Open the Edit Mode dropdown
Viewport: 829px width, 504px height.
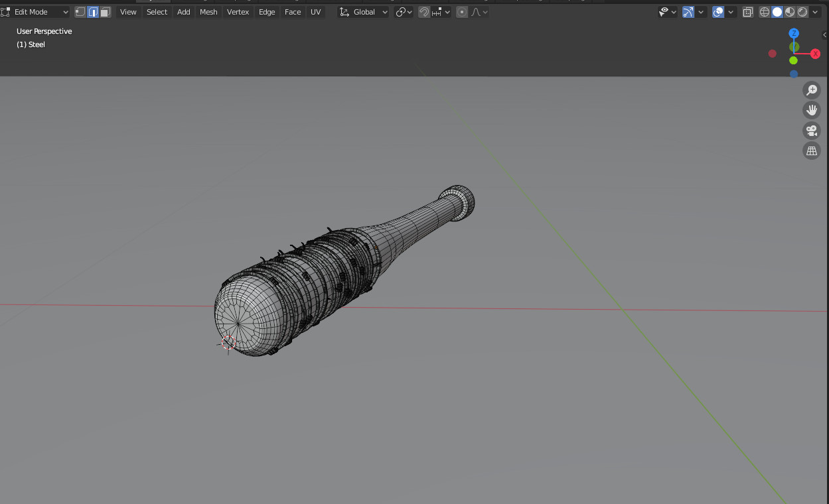click(x=37, y=11)
